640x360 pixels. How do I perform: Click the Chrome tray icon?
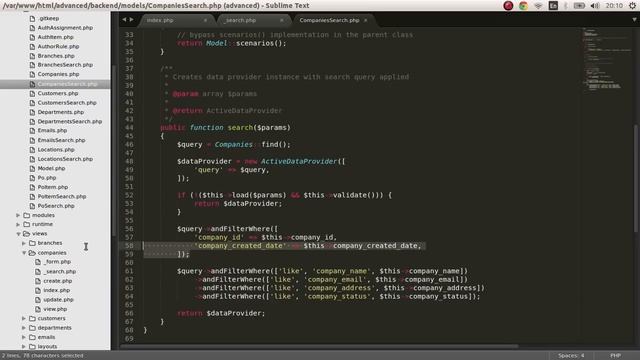pyautogui.click(x=523, y=6)
